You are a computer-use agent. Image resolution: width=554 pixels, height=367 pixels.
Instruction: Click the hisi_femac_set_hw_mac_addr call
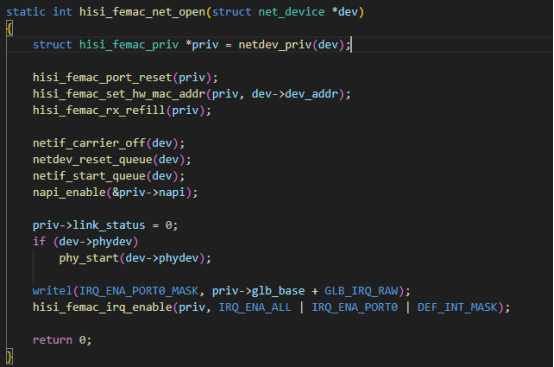click(119, 94)
